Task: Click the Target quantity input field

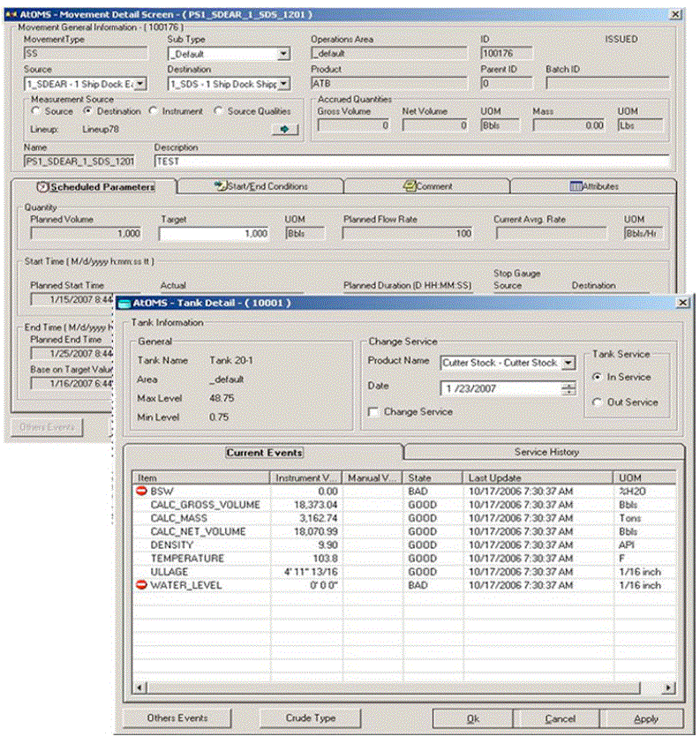Action: coord(214,234)
